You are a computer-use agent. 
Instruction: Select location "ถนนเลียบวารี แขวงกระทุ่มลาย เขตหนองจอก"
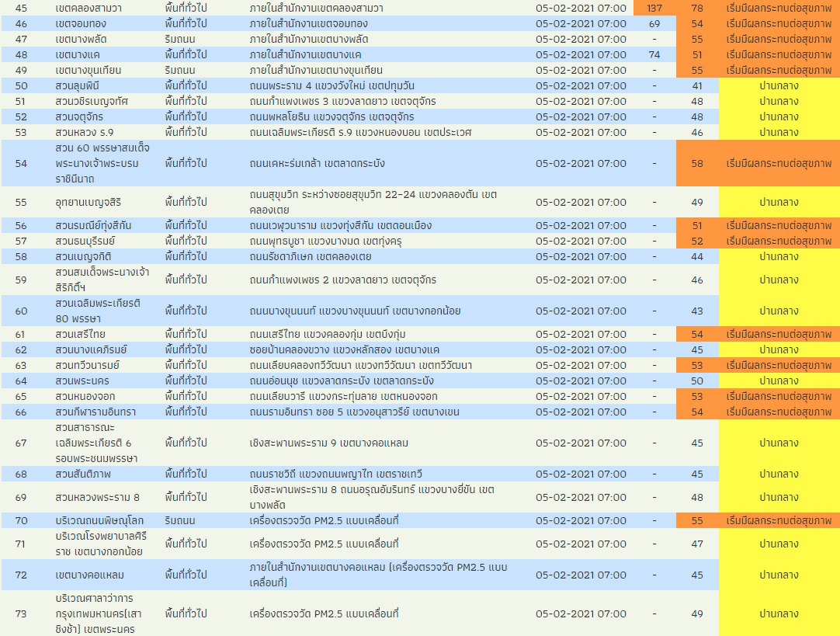pyautogui.click(x=343, y=397)
